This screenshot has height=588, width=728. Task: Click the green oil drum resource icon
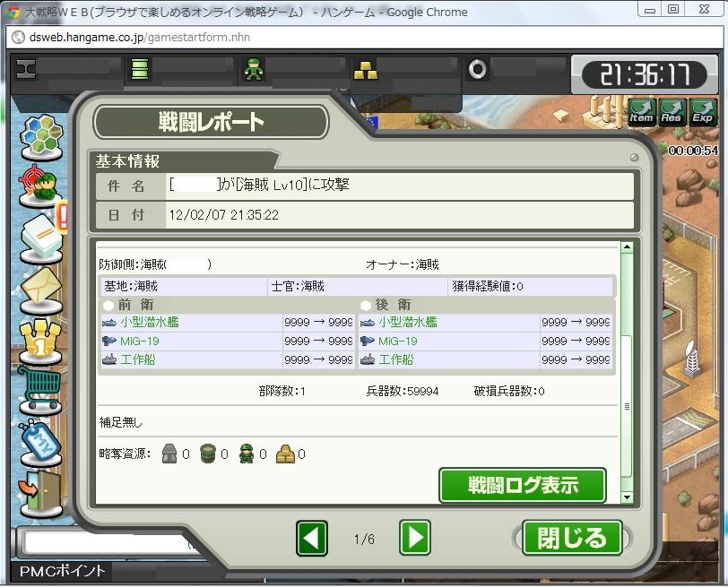pos(140,69)
